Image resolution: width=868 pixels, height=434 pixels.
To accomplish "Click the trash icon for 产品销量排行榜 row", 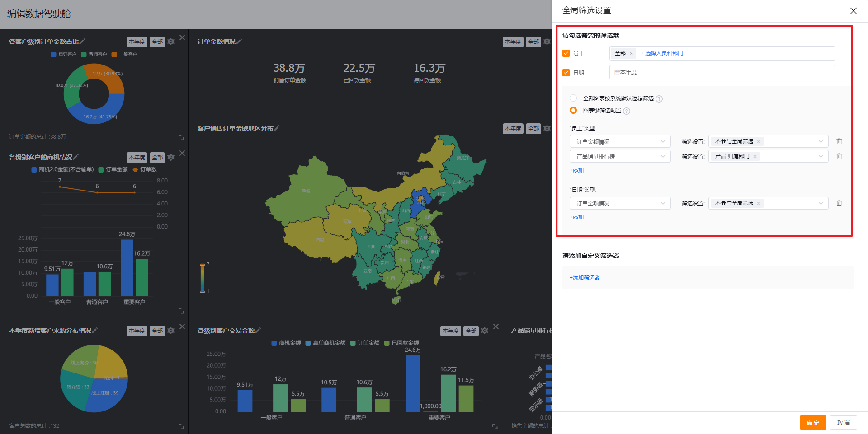I will (x=839, y=156).
